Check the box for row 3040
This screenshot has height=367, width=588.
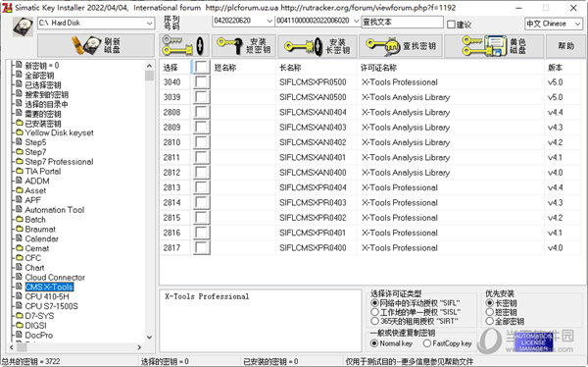(201, 82)
